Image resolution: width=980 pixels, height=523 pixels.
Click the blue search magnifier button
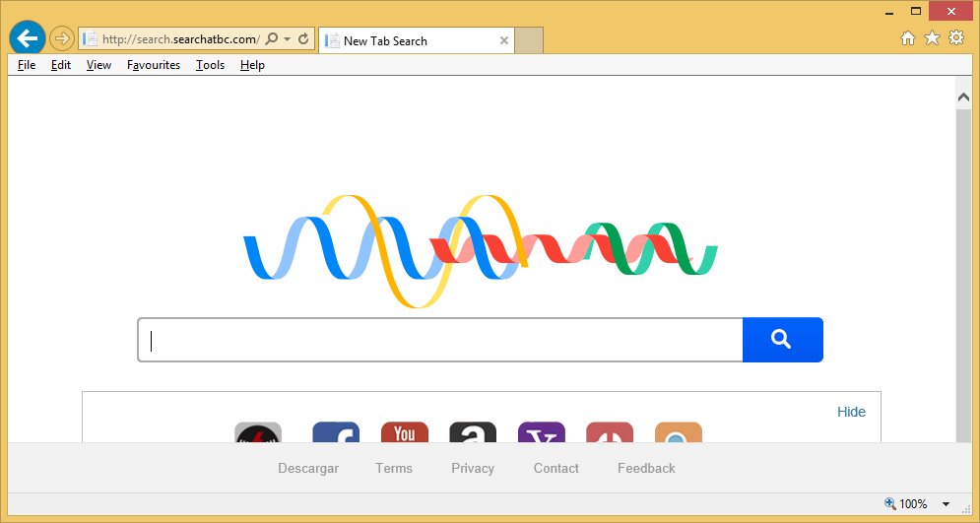tap(782, 340)
